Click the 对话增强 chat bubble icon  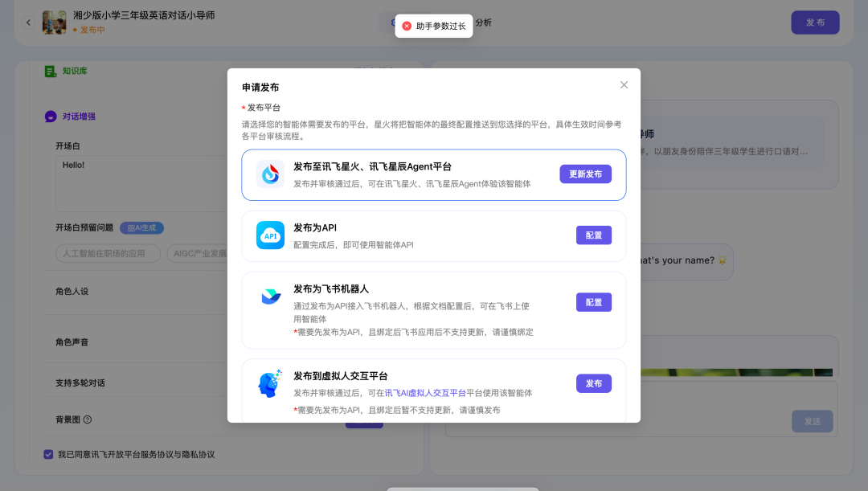click(51, 117)
